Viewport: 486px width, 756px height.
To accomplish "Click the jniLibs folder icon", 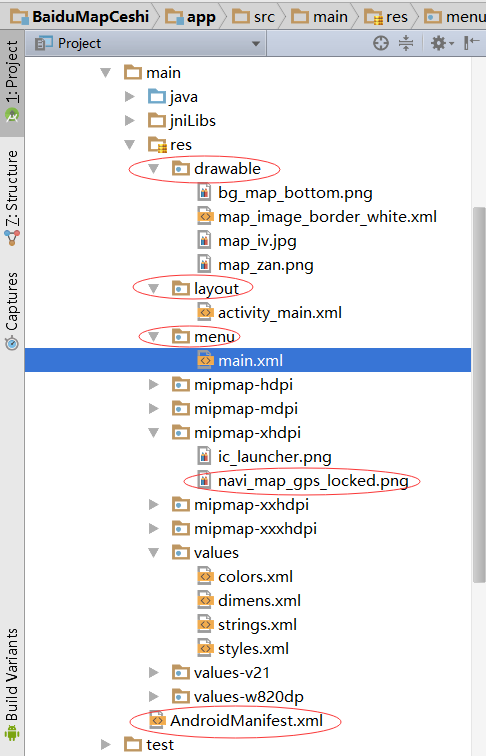I will pyautogui.click(x=157, y=121).
